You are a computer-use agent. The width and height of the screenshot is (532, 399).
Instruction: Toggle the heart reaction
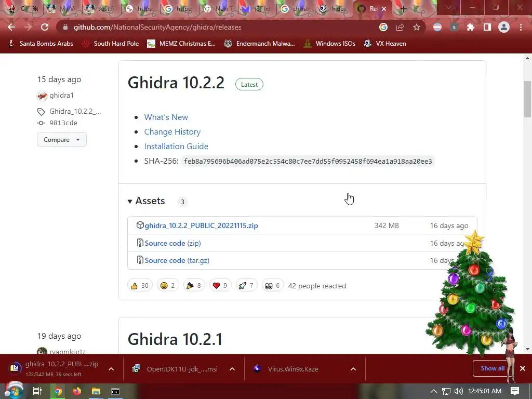[220, 286]
